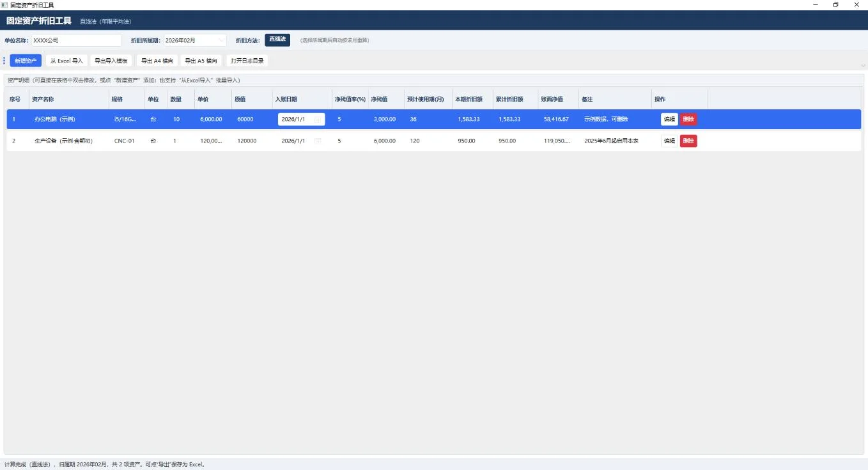Screen dimensions: 868x470
Task: Click the 单位名称 company name field
Action: pyautogui.click(x=76, y=40)
